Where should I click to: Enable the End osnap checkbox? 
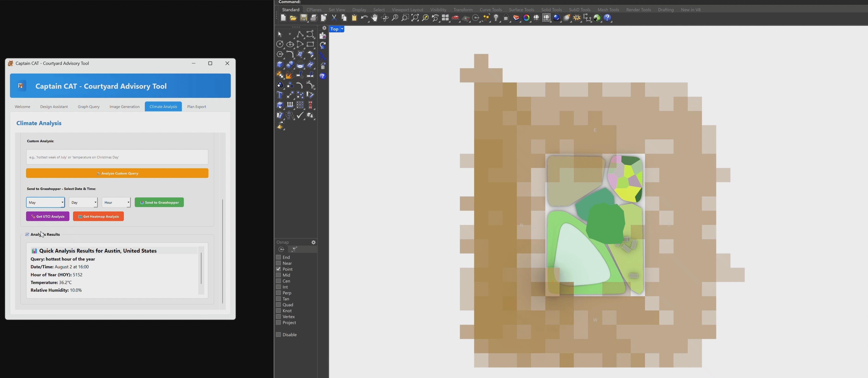pyautogui.click(x=278, y=257)
